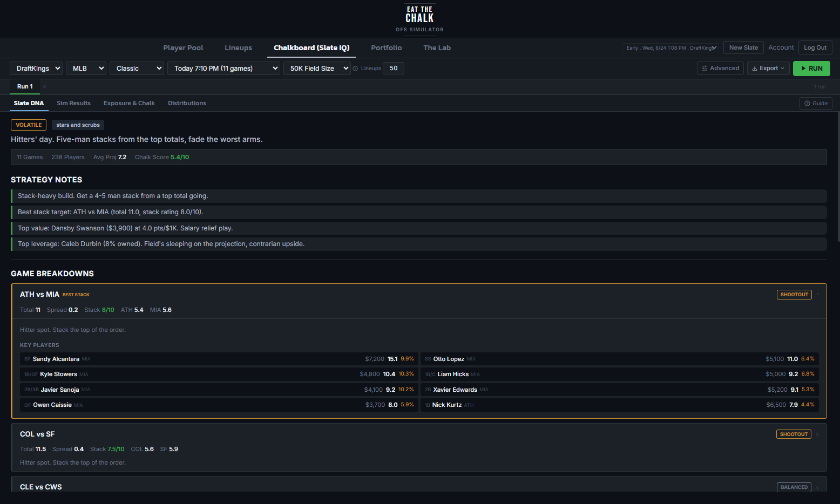This screenshot has width=840, height=504.
Task: Open Advanced settings
Action: pos(720,69)
